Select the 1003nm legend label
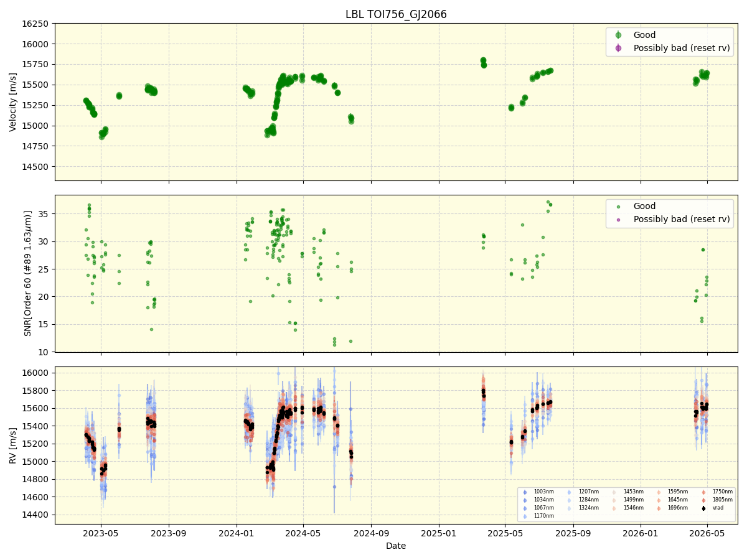Viewport: 747px width, 560px height. pyautogui.click(x=544, y=492)
